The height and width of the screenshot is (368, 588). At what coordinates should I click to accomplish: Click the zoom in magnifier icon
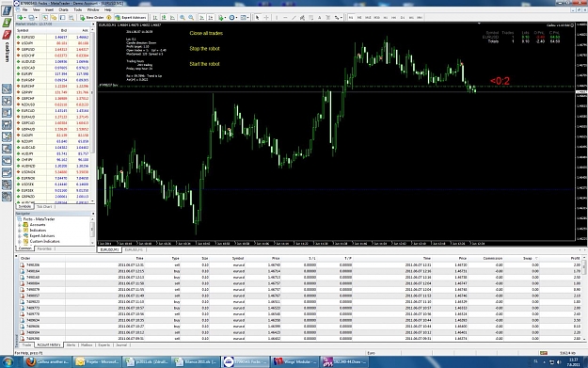point(183,17)
